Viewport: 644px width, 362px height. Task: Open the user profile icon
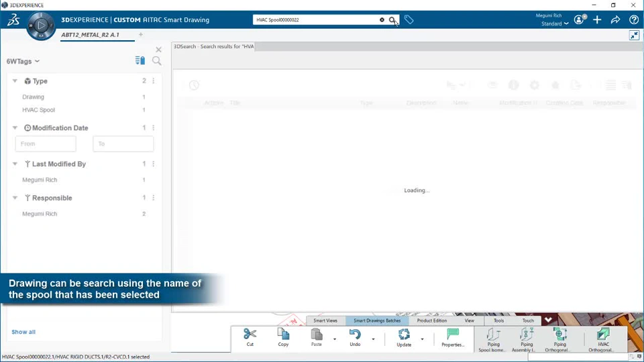click(580, 19)
